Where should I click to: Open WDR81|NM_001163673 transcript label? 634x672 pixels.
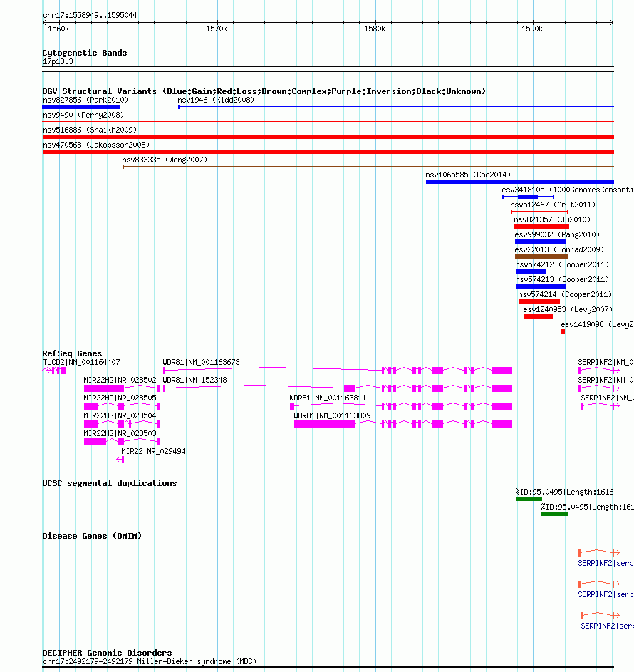coord(201,362)
